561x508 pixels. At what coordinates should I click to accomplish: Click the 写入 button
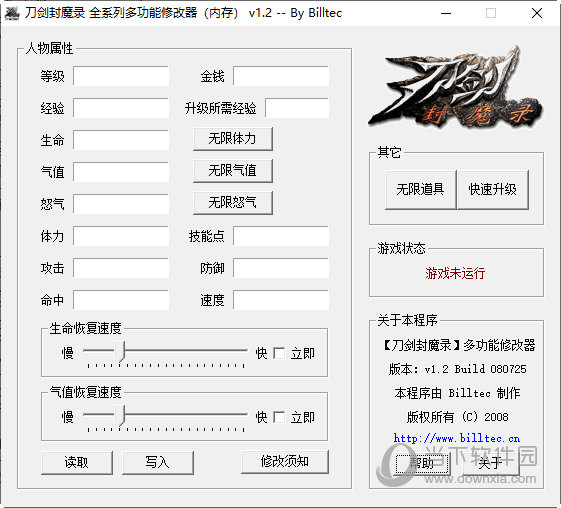(157, 463)
